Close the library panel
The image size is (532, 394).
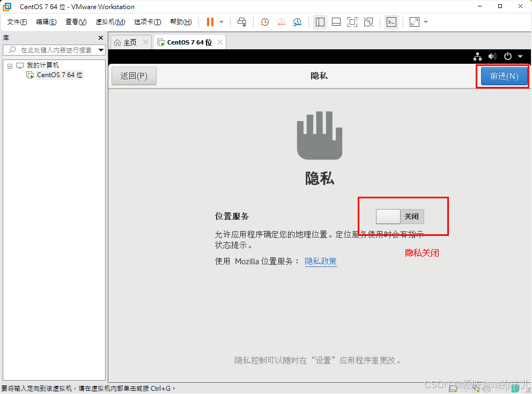pos(101,38)
